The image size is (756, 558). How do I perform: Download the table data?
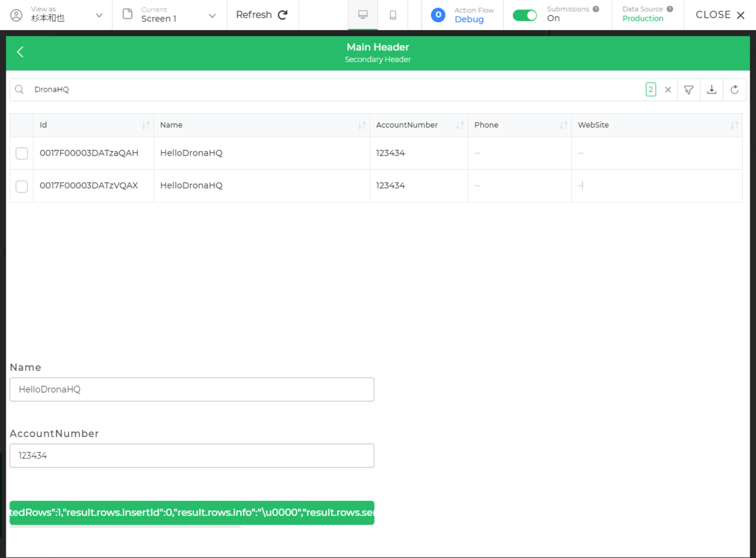pos(711,89)
